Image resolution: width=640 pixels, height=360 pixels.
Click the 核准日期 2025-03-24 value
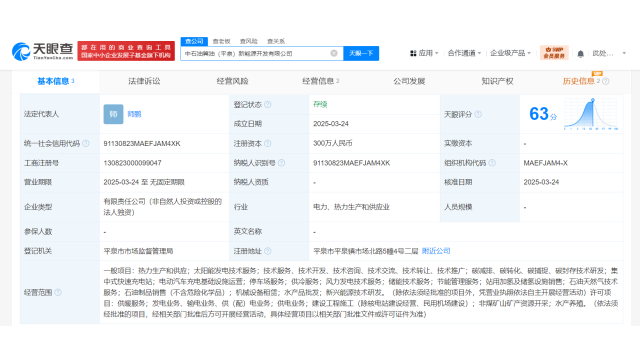pyautogui.click(x=541, y=182)
